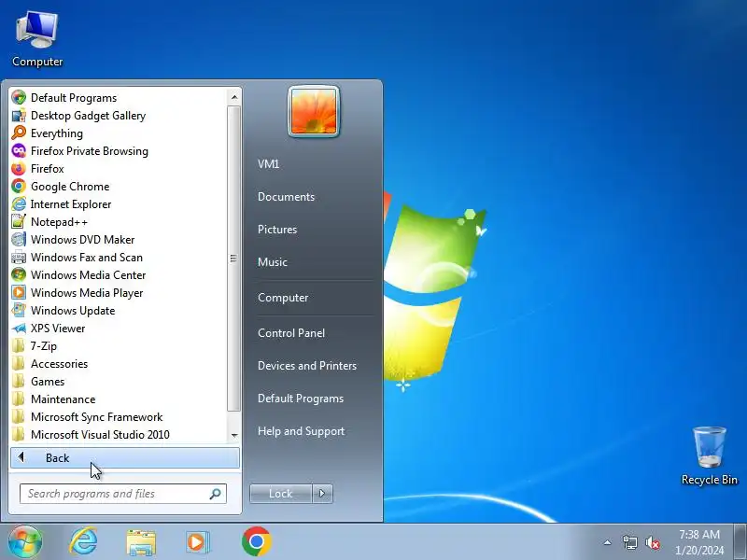Expand the Microsoft Visual Studio 2010 folder
The height and width of the screenshot is (560, 747).
91,434
